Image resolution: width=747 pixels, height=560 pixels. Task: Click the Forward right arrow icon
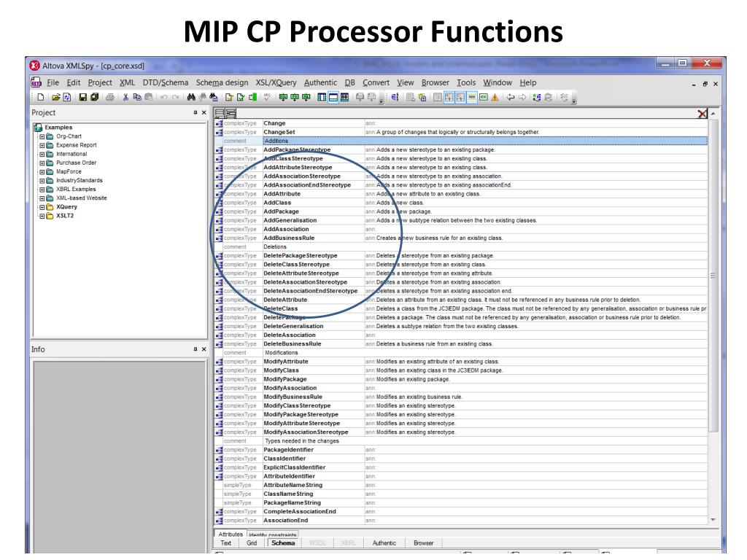(x=522, y=97)
